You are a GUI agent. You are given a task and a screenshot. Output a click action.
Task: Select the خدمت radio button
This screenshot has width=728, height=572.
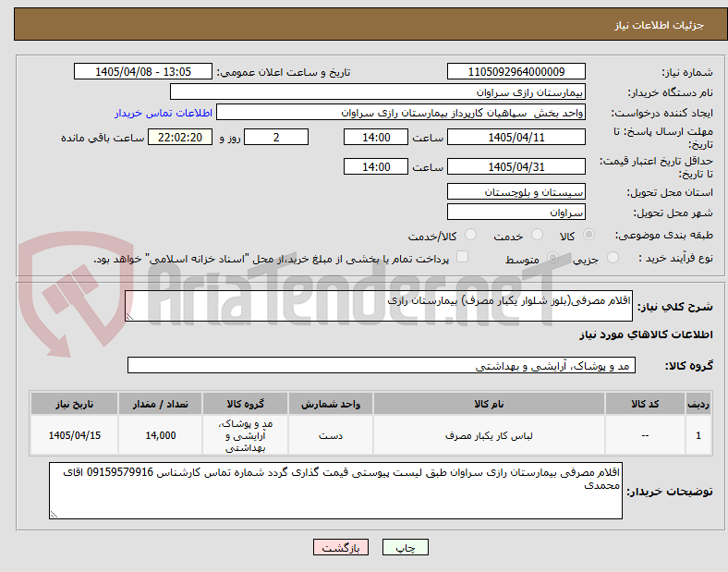tap(537, 235)
